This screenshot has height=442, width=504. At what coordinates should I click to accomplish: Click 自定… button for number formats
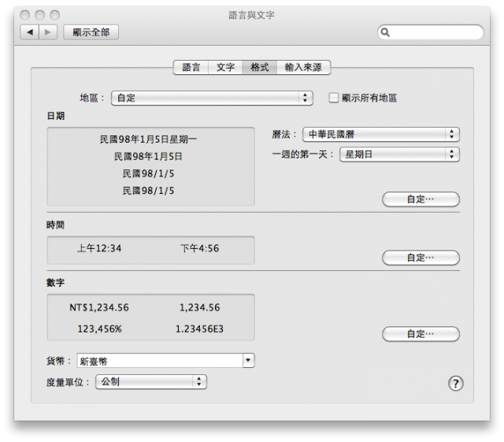click(x=421, y=334)
